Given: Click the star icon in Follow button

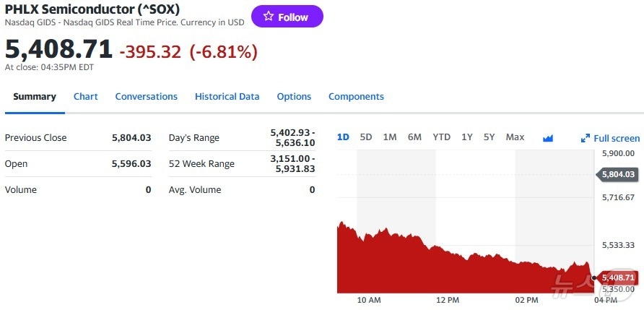Looking at the screenshot, I should pyautogui.click(x=268, y=17).
